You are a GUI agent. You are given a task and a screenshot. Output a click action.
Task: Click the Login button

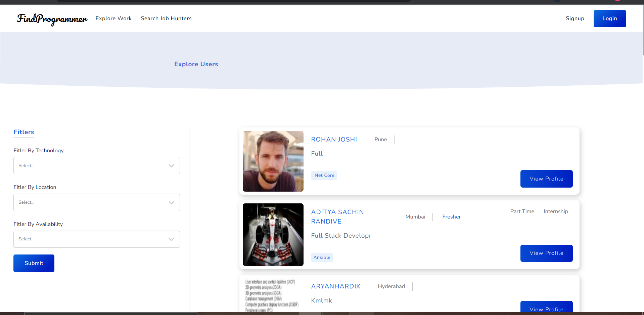(x=609, y=18)
